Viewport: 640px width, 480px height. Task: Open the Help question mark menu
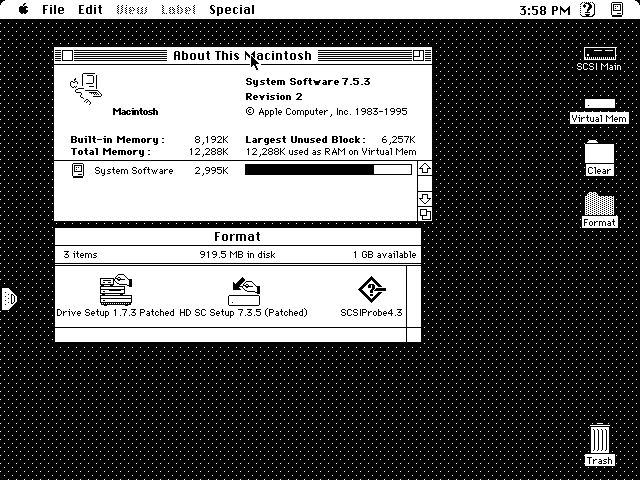pos(588,10)
